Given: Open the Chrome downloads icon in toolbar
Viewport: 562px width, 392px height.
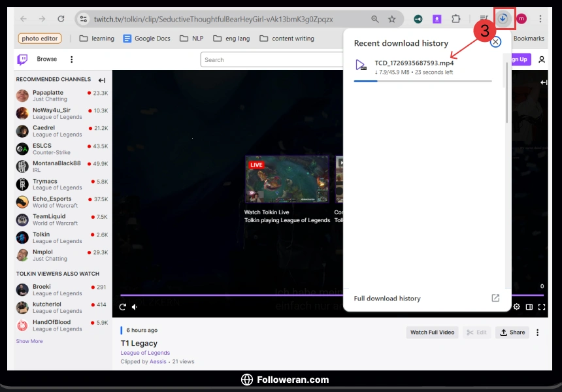Looking at the screenshot, I should (503, 19).
